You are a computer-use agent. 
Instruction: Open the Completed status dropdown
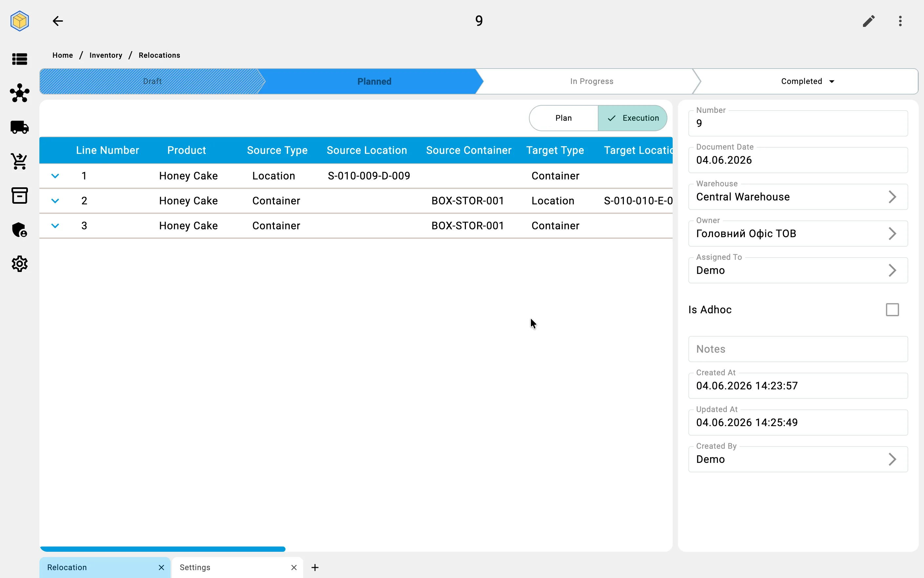tap(808, 81)
